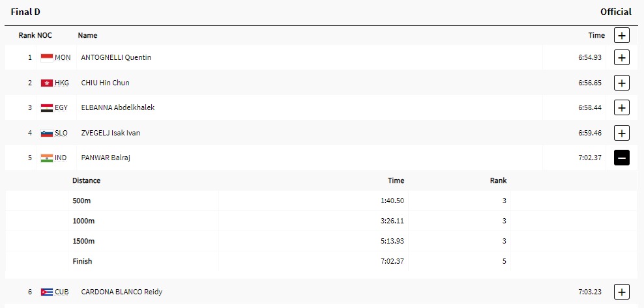The image size is (644, 308).
Task: Click the Slovenia flag icon
Action: [x=47, y=133]
